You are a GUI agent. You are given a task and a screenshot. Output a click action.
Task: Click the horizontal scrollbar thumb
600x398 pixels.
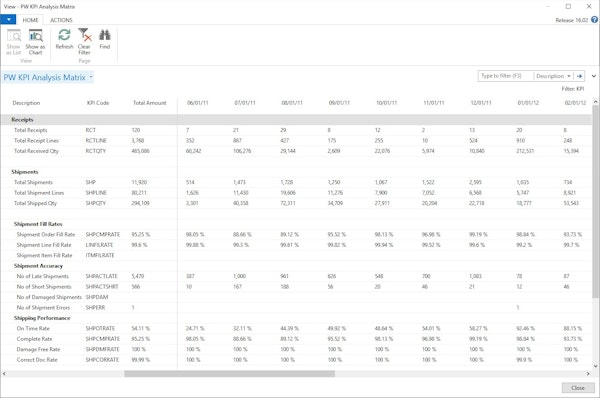pyautogui.click(x=229, y=374)
